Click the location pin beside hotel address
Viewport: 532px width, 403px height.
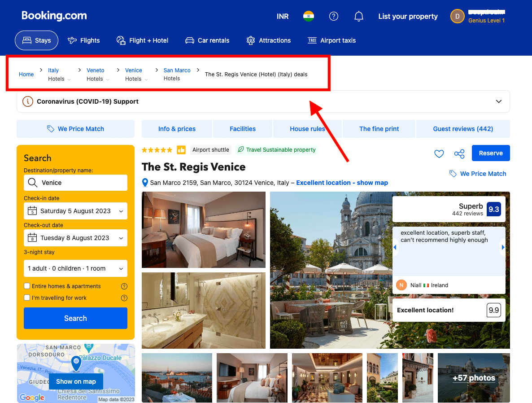click(144, 182)
